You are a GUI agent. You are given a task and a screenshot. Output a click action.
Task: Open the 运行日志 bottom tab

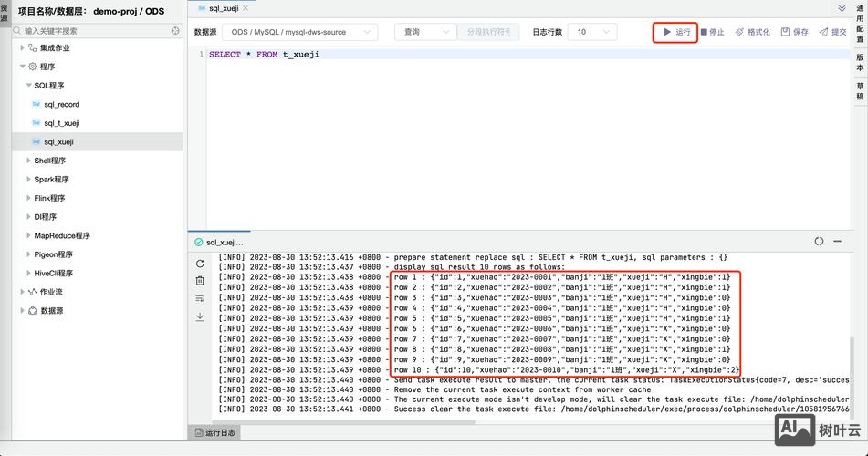pyautogui.click(x=215, y=433)
